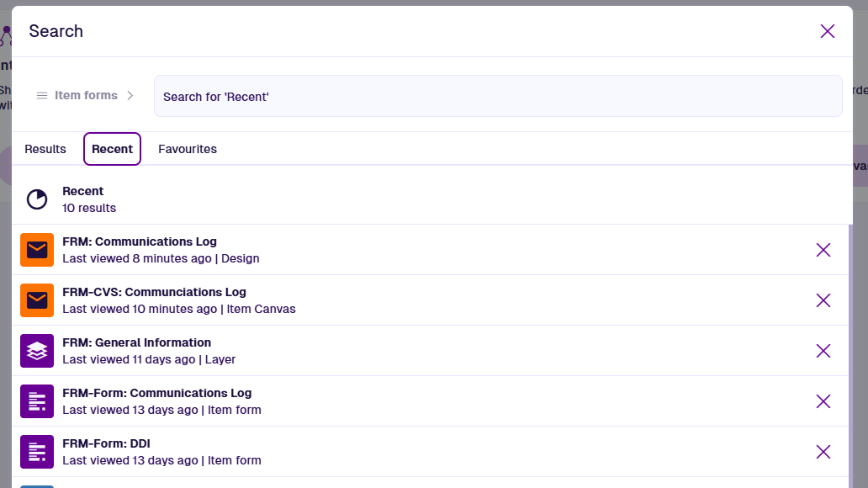
Task: Click the purple layers icon for General Information
Action: 37,351
